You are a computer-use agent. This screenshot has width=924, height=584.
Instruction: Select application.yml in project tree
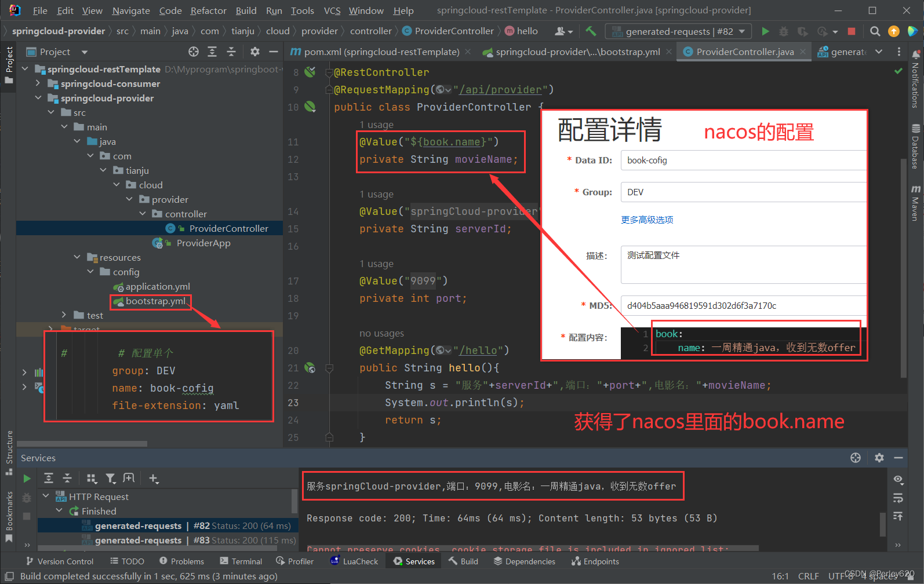coord(158,286)
